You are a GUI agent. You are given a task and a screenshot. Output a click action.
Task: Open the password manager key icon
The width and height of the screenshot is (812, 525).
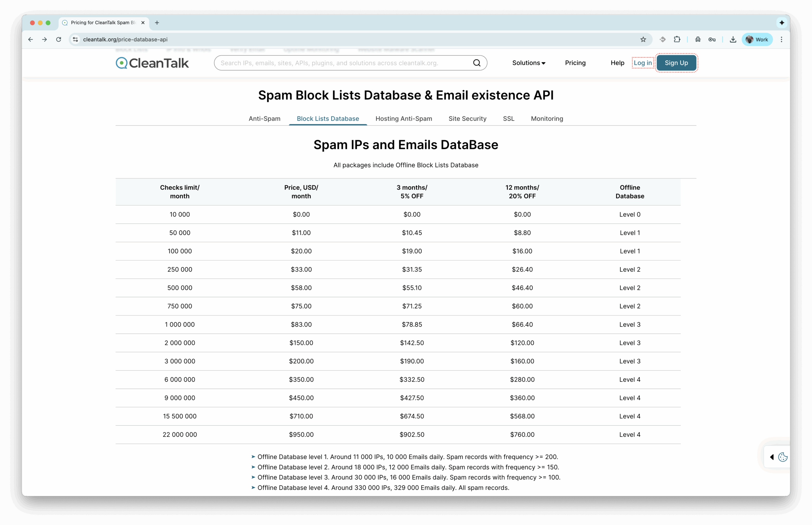click(712, 40)
